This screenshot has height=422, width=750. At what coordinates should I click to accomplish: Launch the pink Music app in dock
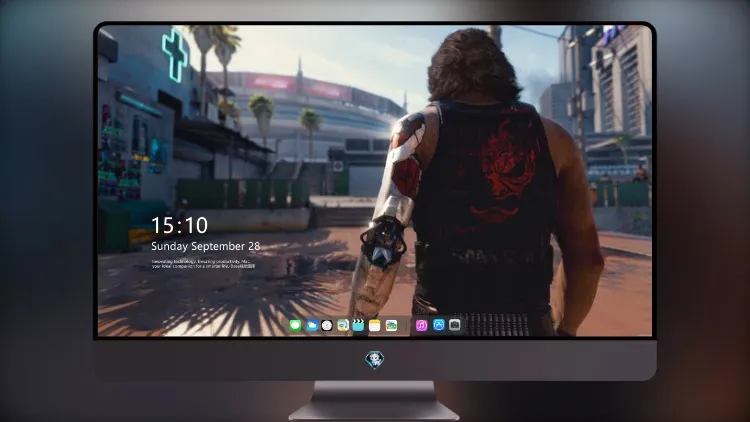click(421, 326)
